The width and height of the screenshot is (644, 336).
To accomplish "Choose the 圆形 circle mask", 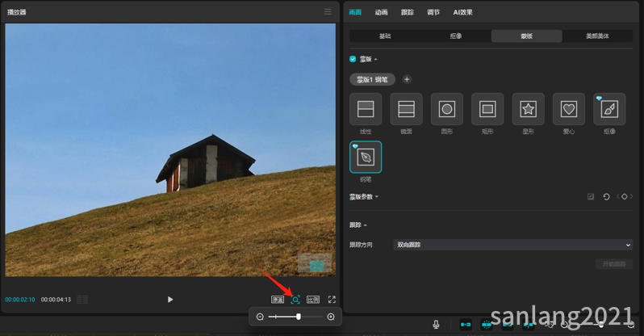I will 447,109.
